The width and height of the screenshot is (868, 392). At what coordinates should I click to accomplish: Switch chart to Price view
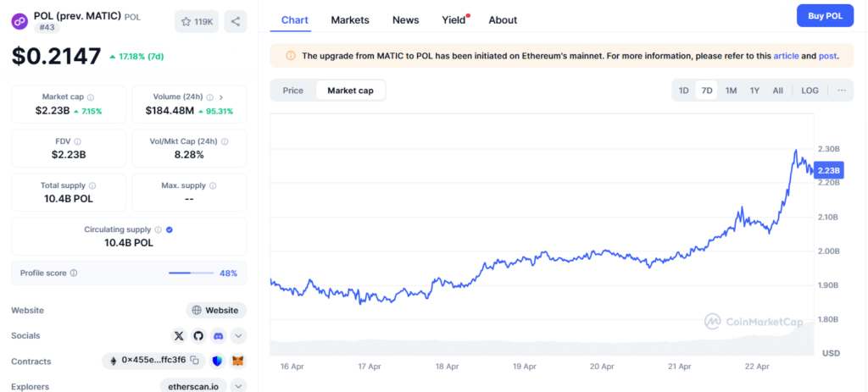tap(292, 91)
